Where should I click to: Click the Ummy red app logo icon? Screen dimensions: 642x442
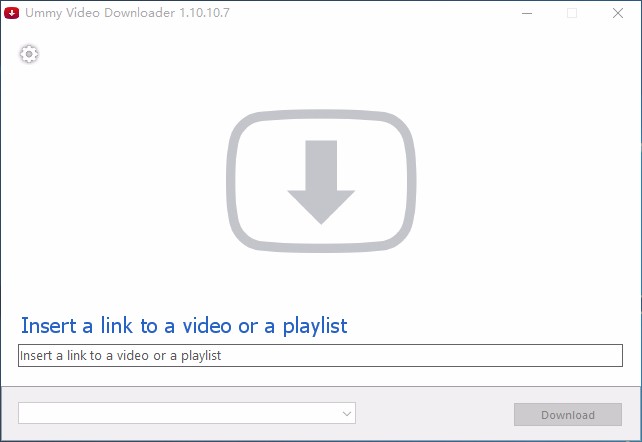tap(11, 13)
